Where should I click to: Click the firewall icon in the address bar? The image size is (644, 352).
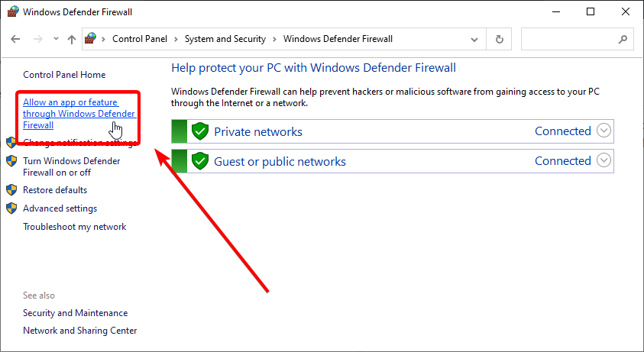point(90,39)
